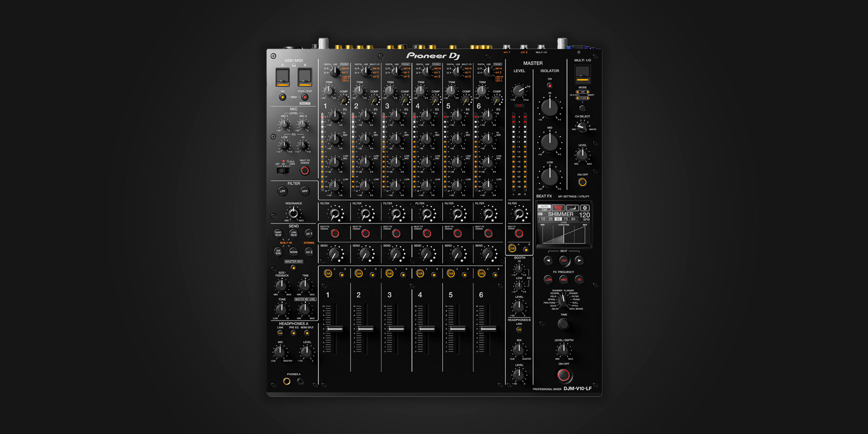
Task: Click channel 4 input selector knob
Action: point(427,71)
